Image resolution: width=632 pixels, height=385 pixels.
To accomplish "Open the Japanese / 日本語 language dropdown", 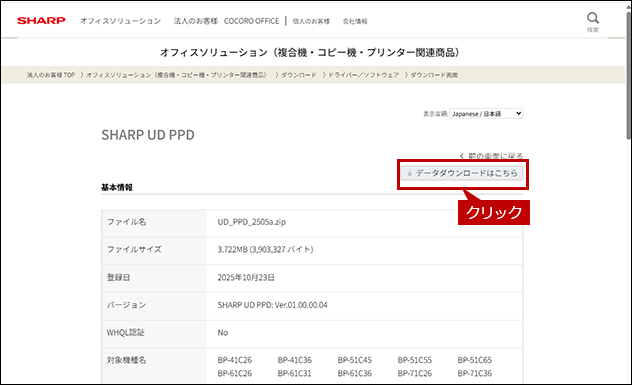I will pos(486,114).
